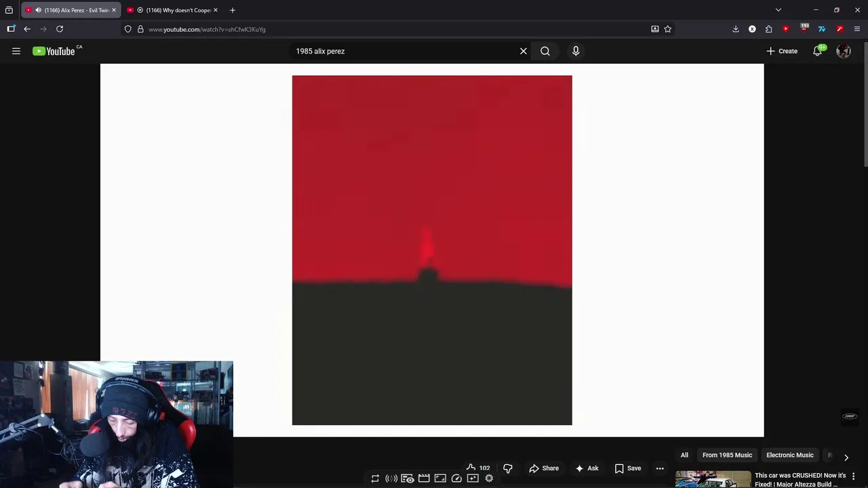Toggle the loop extension icon
The width and height of the screenshot is (868, 488).
click(375, 479)
